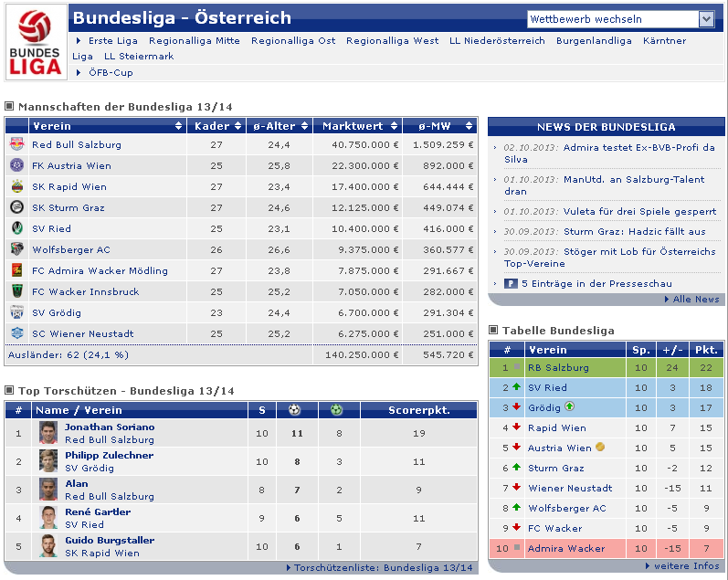The image size is (728, 580).
Task: Open the Alle News link
Action: [696, 299]
